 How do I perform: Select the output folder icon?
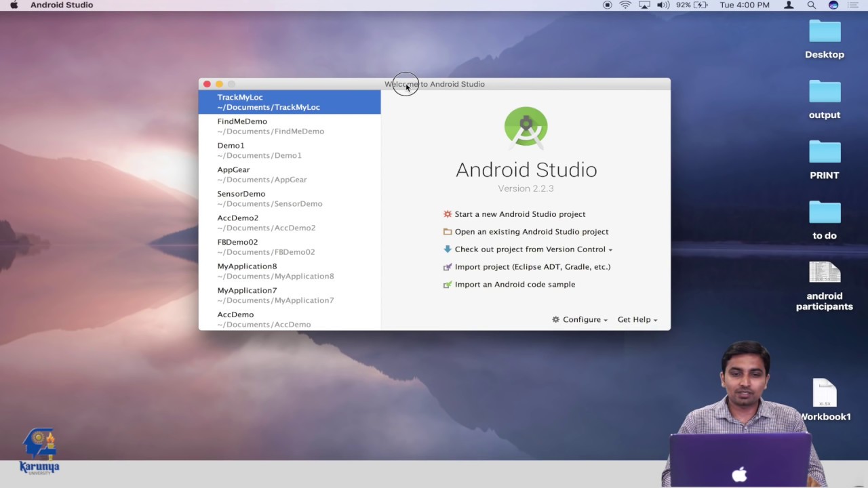tap(825, 91)
